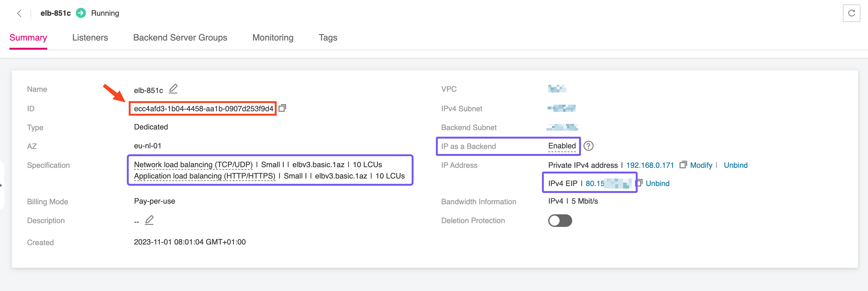This screenshot has width=868, height=291.
Task: Go to the Monitoring tab
Action: (273, 38)
